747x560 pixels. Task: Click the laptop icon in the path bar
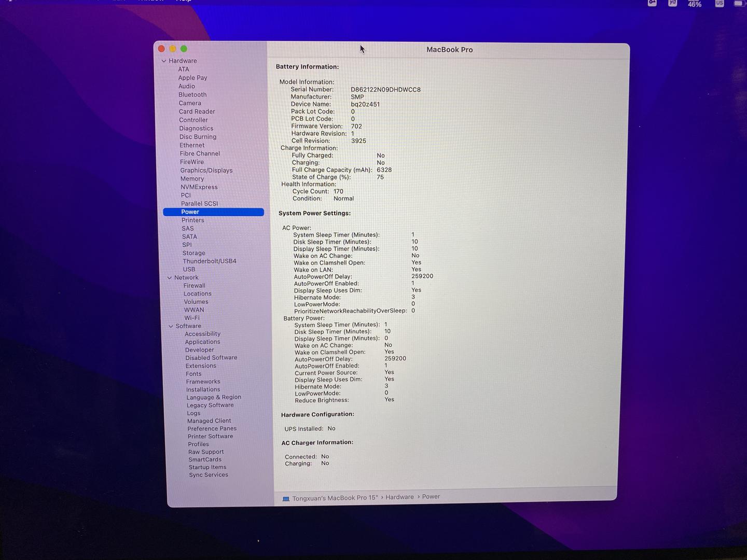[x=286, y=499]
